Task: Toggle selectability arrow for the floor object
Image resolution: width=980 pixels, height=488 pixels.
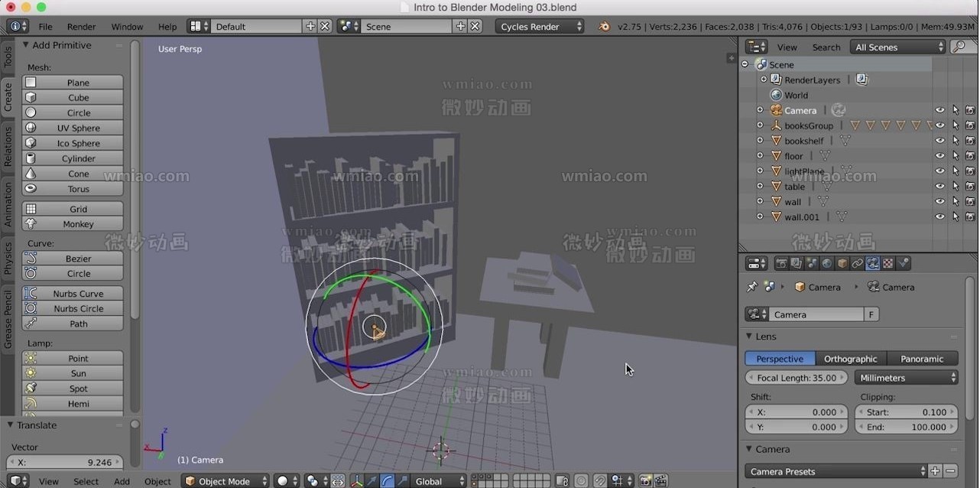Action: click(x=954, y=155)
